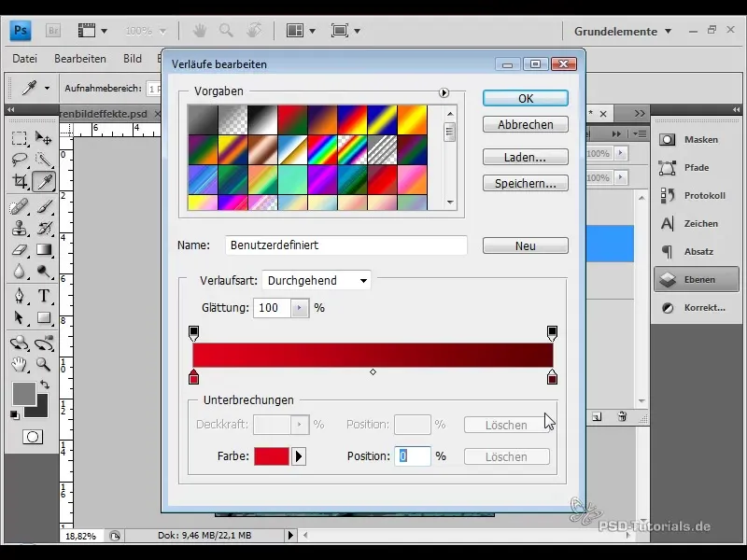Viewport: 747px width, 560px height.
Task: Click the Abbrechen button
Action: 526,124
